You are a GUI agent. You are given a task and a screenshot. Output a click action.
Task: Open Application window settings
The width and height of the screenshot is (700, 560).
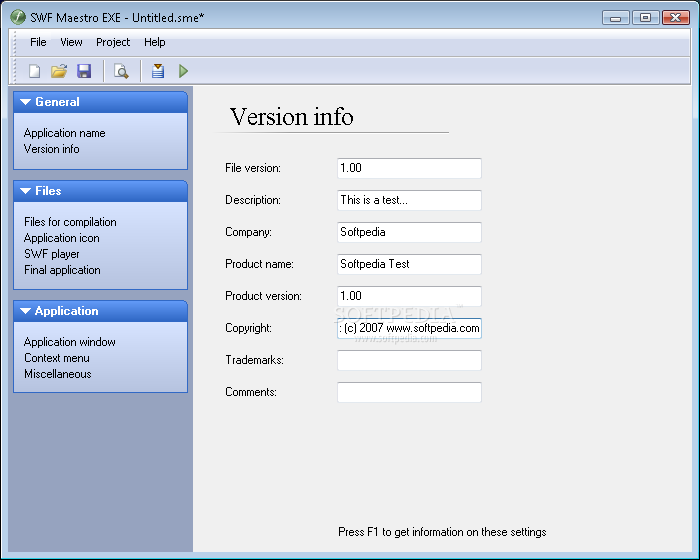click(70, 342)
